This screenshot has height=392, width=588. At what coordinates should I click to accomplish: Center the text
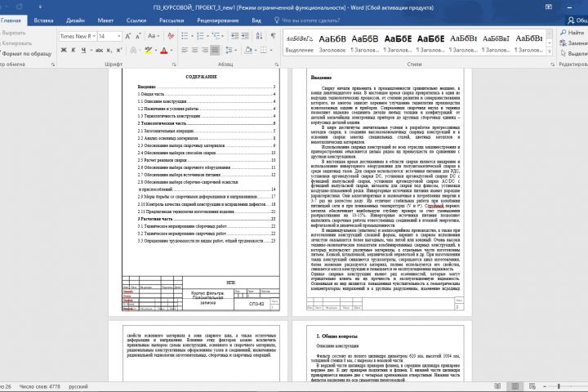click(194, 50)
